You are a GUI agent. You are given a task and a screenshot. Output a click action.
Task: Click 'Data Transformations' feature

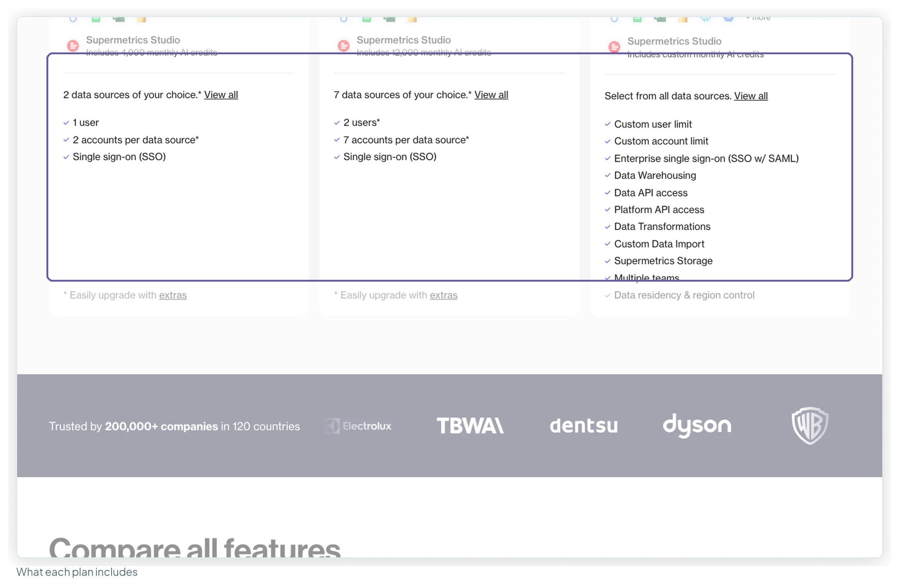pyautogui.click(x=662, y=227)
